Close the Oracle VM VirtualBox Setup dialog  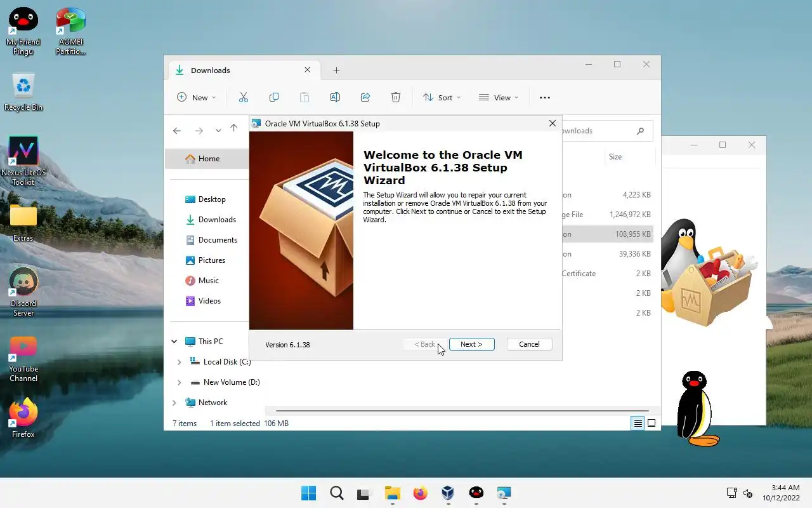click(552, 123)
